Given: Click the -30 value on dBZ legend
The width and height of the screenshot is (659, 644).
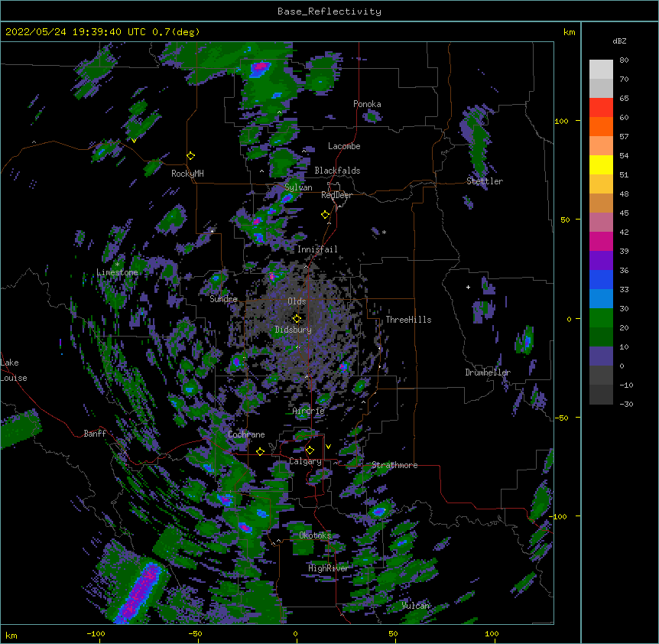Looking at the screenshot, I should pyautogui.click(x=626, y=405).
